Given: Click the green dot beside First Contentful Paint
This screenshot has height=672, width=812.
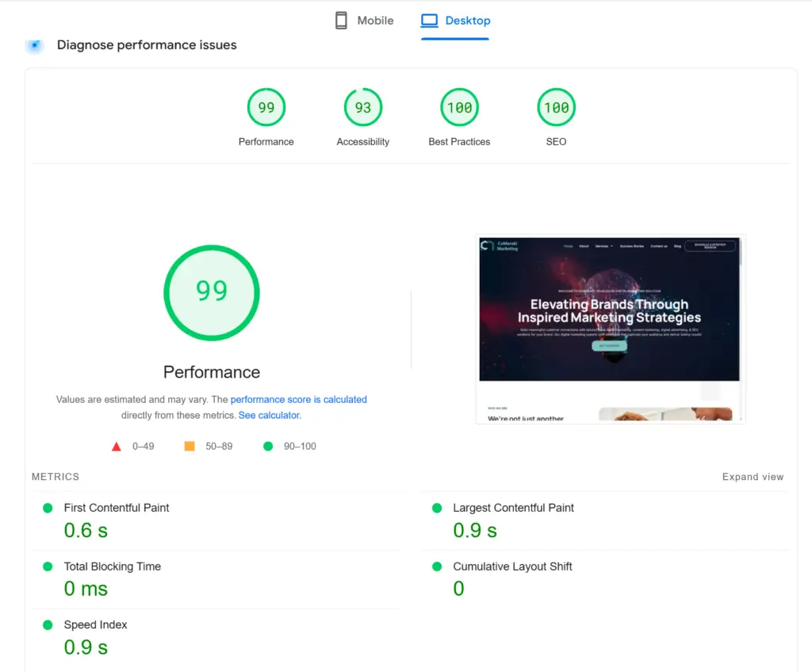Looking at the screenshot, I should (x=48, y=509).
